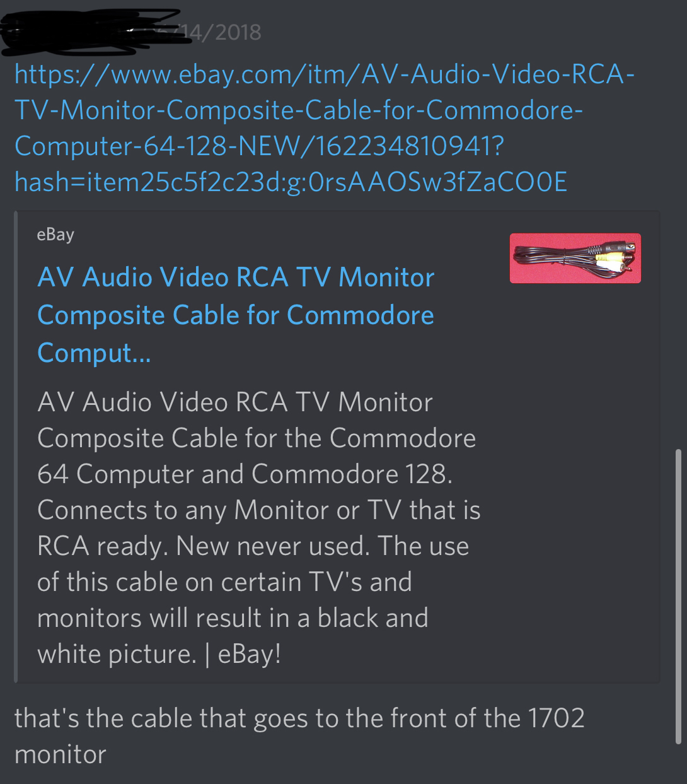Click the 'Comput...' truncated title line
Viewport: 687px width, 784px height.
pyautogui.click(x=94, y=353)
